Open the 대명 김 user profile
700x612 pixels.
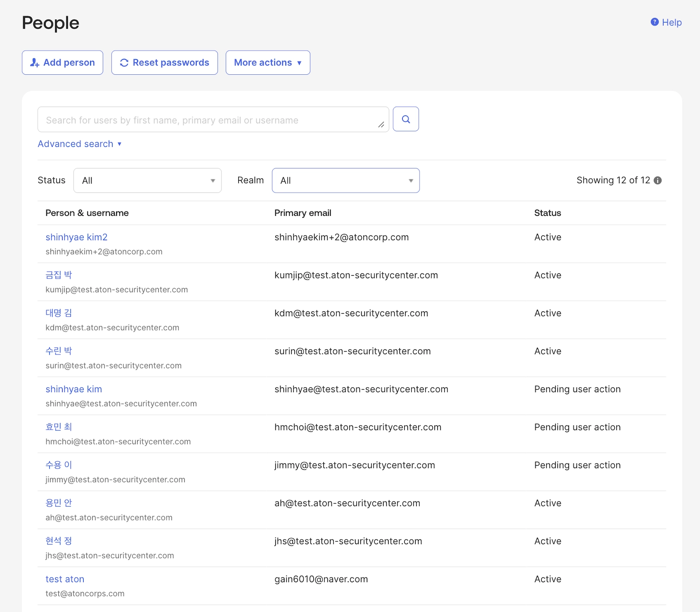point(59,313)
